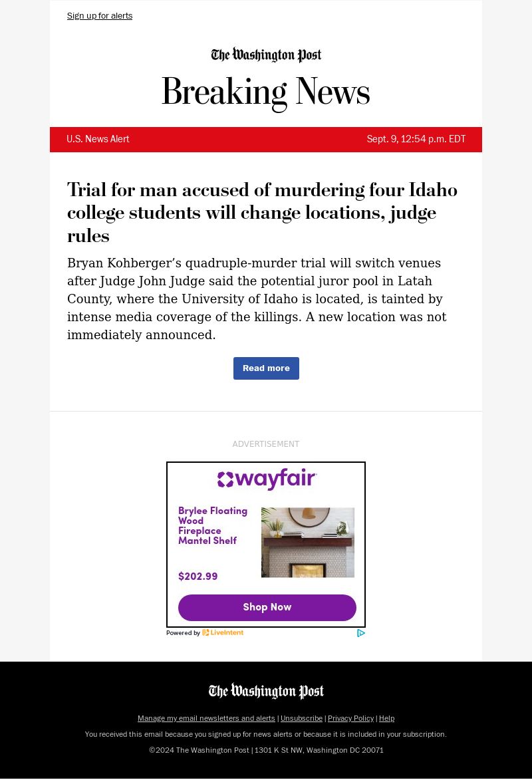Click the Sept. 9 timestamp in the red bar
This screenshot has height=780, width=532.
coord(416,140)
